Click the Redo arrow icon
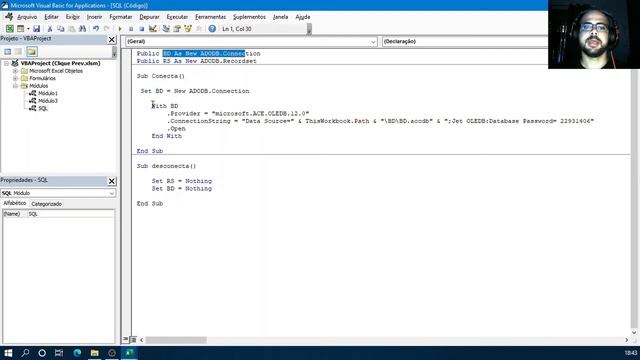Viewport: 640px width, 360px height. coord(107,29)
